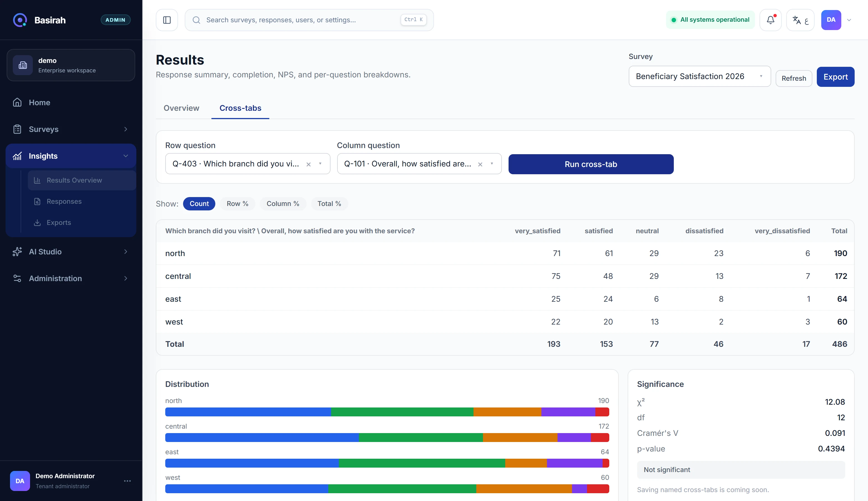Click the red segment of north bar
This screenshot has width=868, height=501.
(602, 412)
